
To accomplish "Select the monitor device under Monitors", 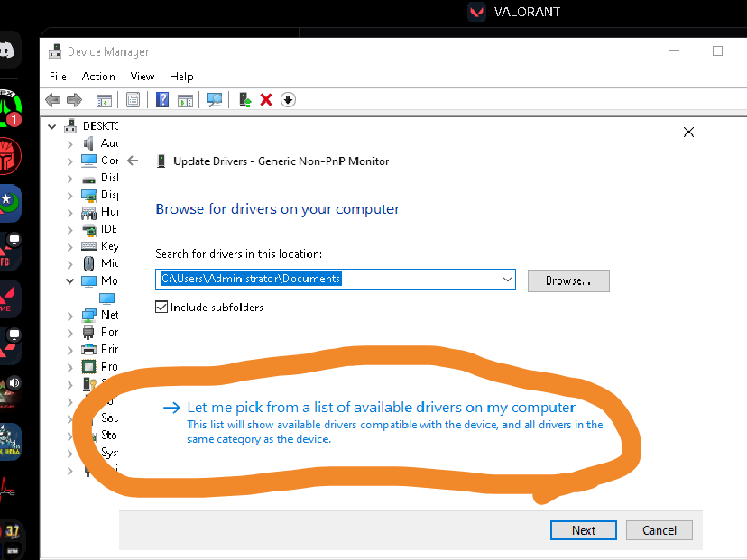I will click(x=106, y=298).
